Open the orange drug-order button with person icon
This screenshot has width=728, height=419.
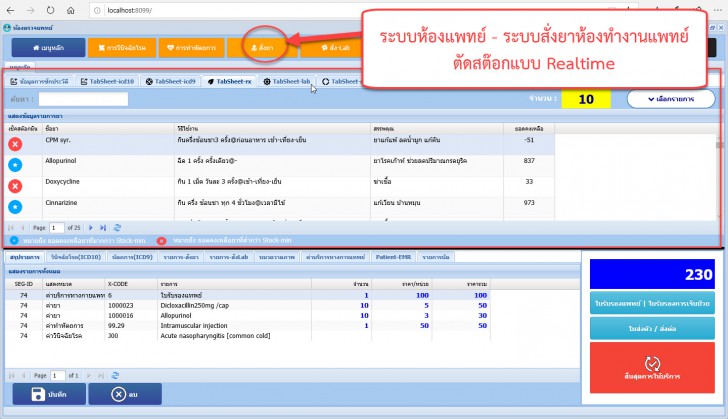(x=262, y=48)
